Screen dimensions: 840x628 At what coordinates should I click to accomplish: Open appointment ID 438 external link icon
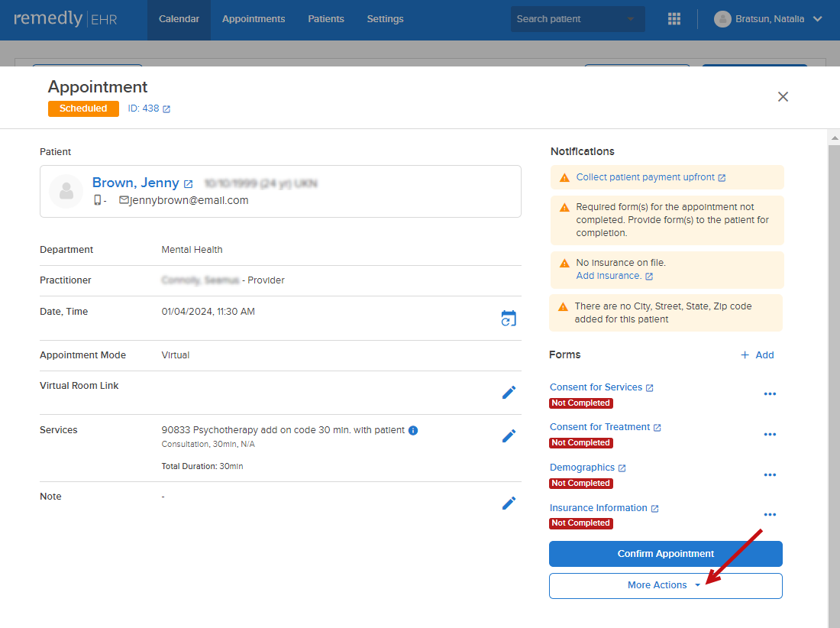pyautogui.click(x=166, y=108)
